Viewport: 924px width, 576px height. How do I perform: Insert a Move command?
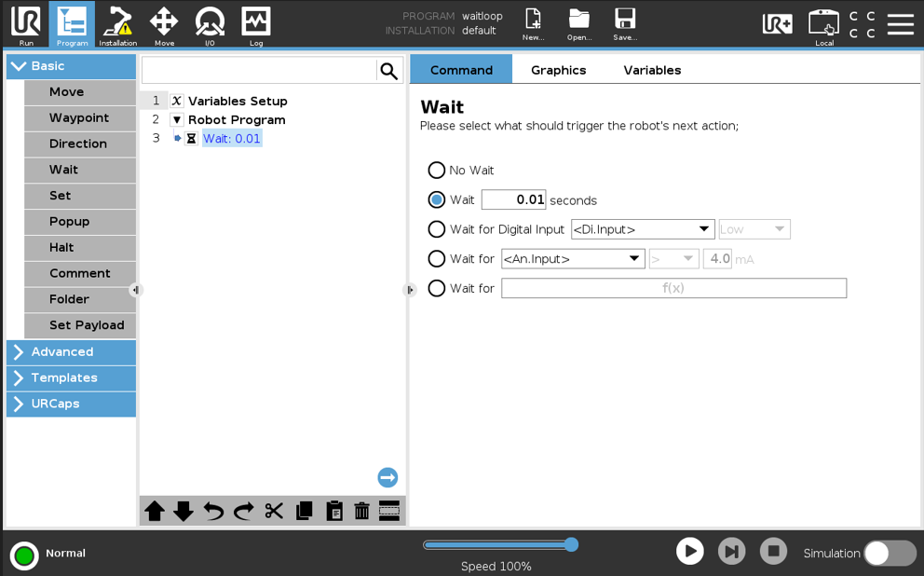(x=80, y=92)
